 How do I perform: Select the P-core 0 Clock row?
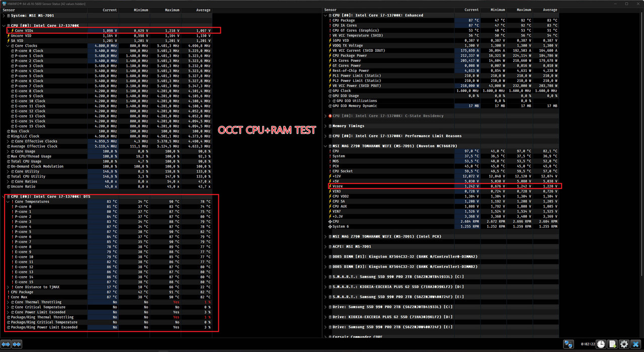111,51
